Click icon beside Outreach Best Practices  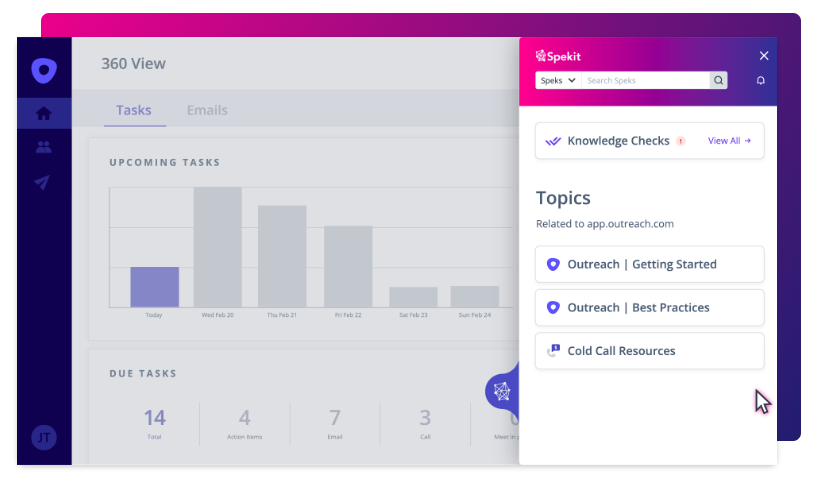[x=553, y=307]
